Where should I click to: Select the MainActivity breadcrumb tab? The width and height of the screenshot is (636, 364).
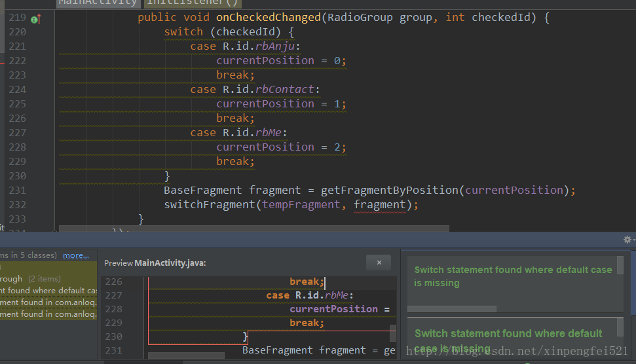click(98, 3)
